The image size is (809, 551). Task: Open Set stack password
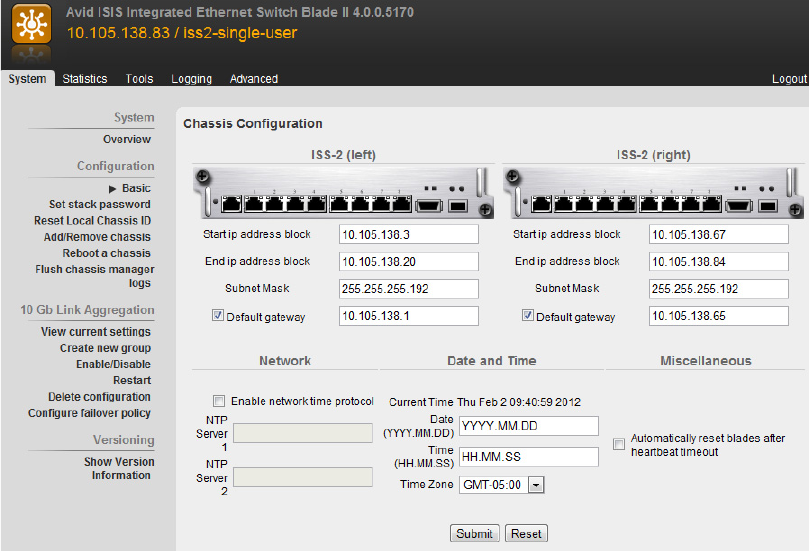(100, 204)
